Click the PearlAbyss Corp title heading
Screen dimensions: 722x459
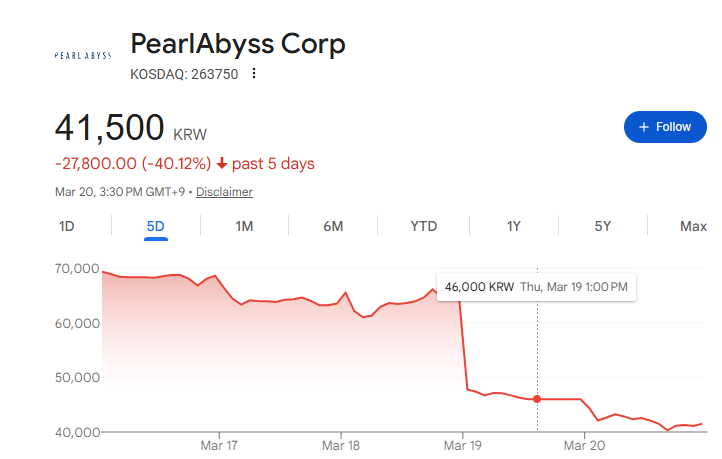238,44
